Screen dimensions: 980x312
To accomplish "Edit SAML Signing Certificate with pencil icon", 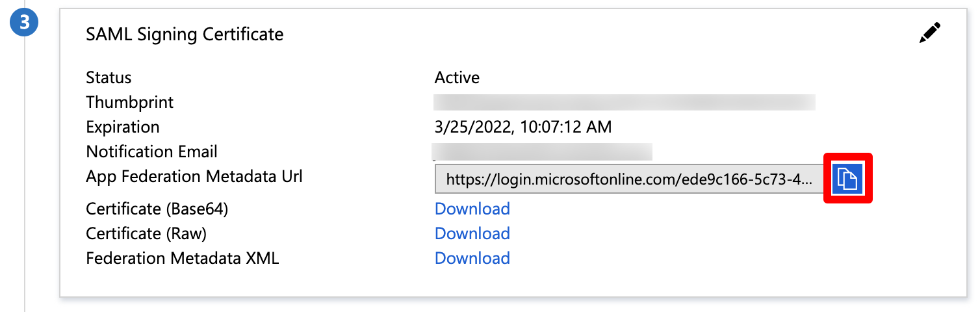I will click(929, 34).
